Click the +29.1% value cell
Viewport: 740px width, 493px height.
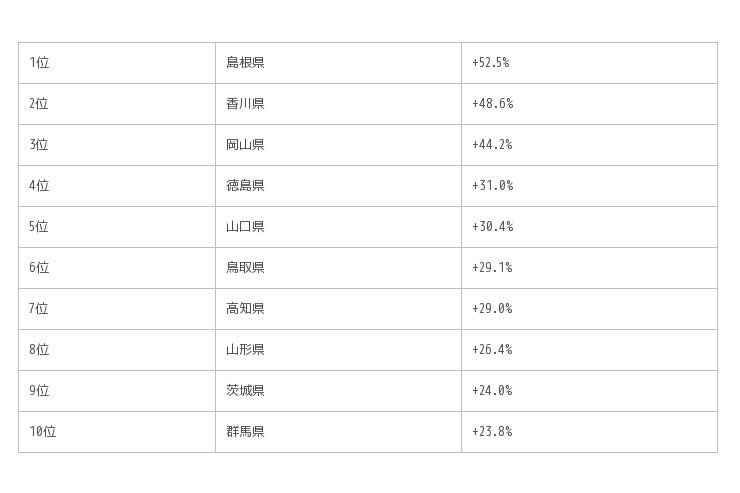click(492, 268)
